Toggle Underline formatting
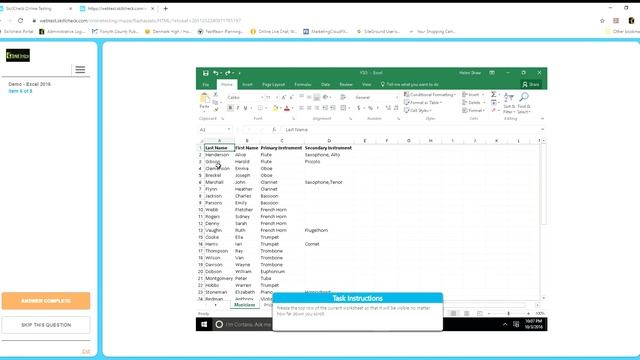The image size is (640, 360). [x=245, y=108]
